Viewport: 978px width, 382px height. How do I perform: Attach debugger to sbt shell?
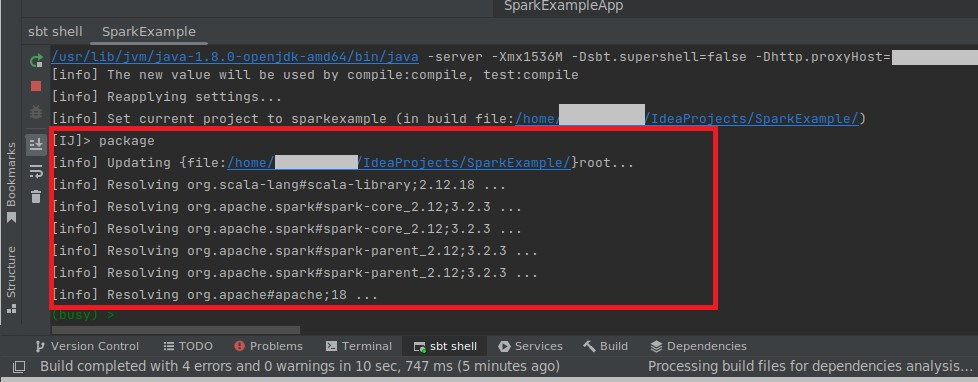point(36,113)
